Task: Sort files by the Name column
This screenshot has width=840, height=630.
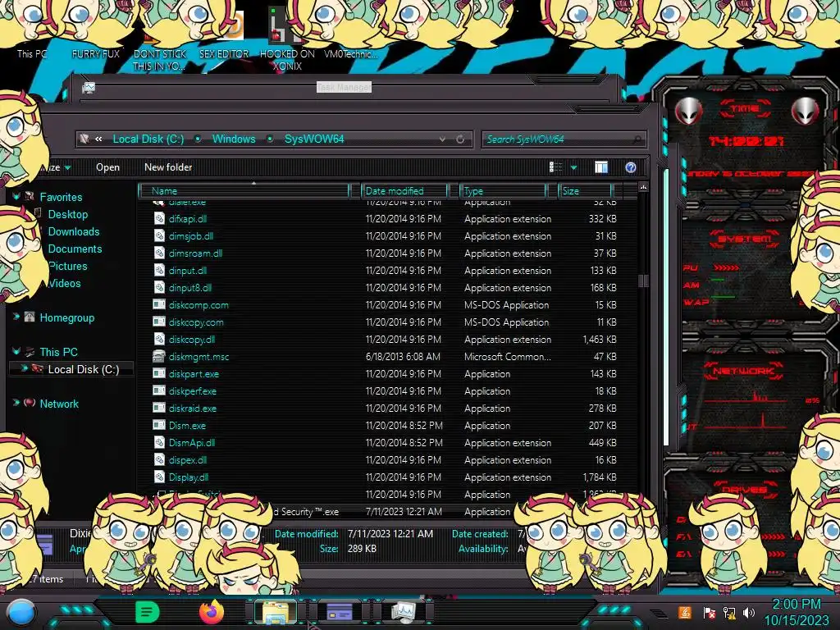Action: click(244, 190)
